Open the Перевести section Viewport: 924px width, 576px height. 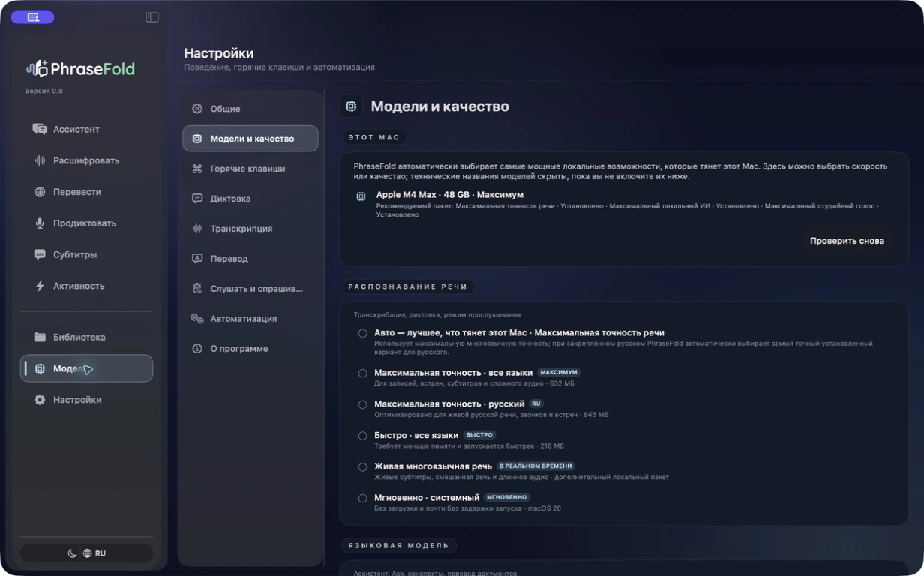coord(86,192)
